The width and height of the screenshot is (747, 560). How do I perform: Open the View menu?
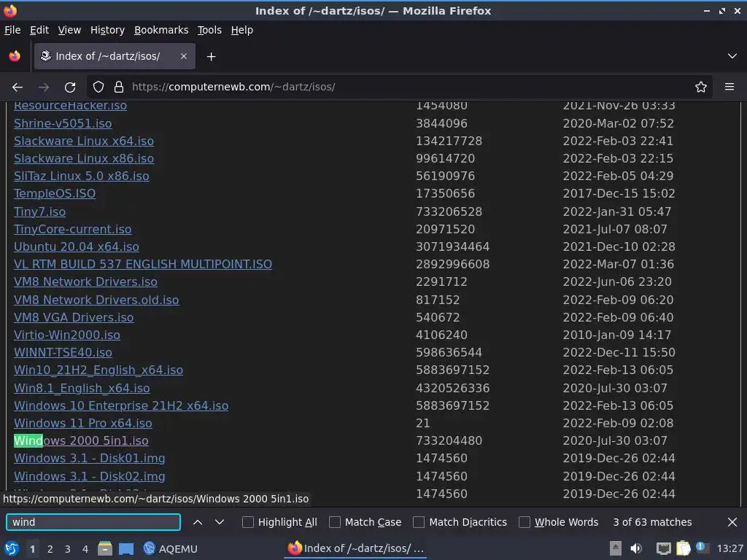pos(69,30)
